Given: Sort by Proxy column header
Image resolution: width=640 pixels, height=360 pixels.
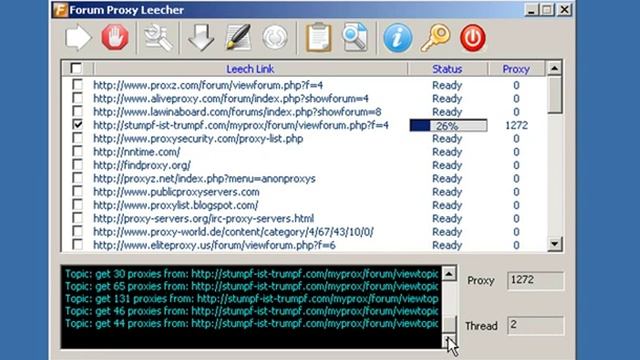Looking at the screenshot, I should (516, 69).
